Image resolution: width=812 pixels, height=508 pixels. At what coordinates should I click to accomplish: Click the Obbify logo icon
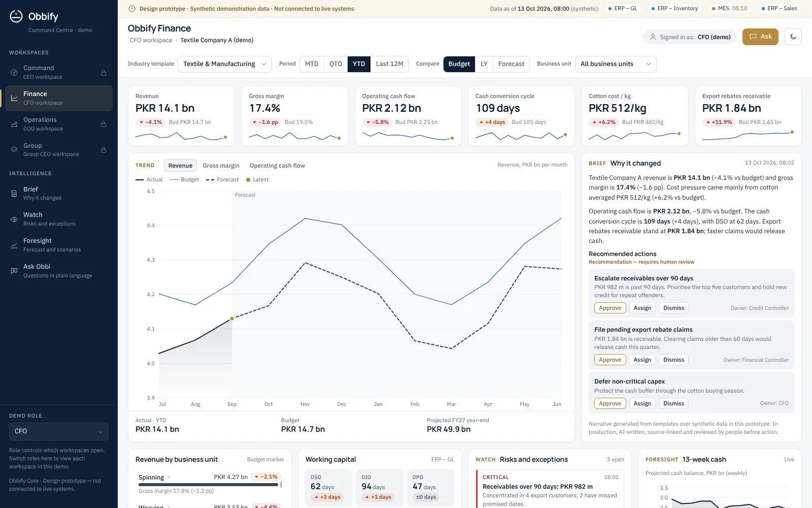(16, 16)
